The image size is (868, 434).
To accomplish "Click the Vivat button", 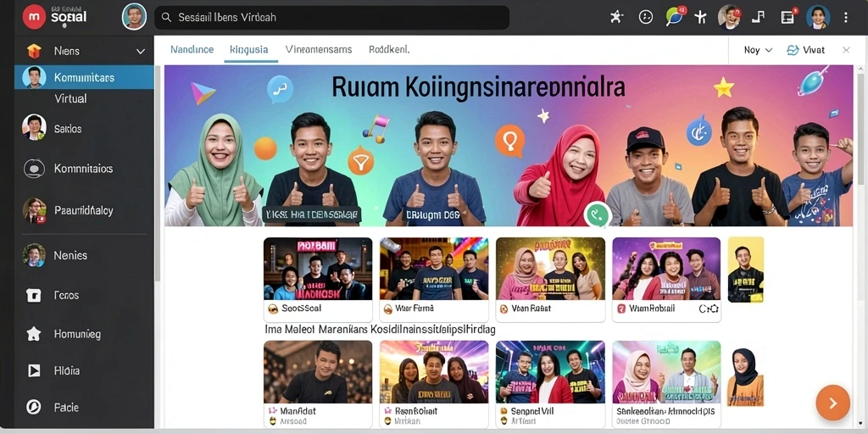I will tap(805, 50).
